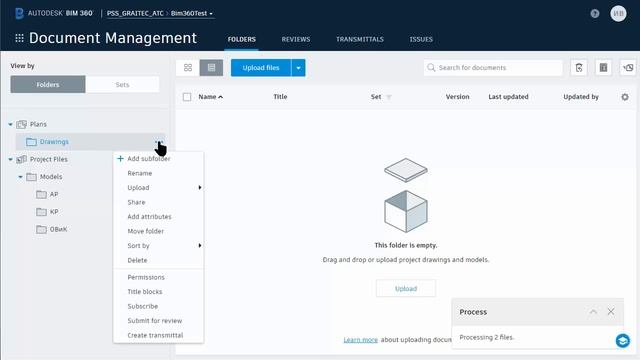
Task: Open the Reviews tab
Action: [x=296, y=39]
